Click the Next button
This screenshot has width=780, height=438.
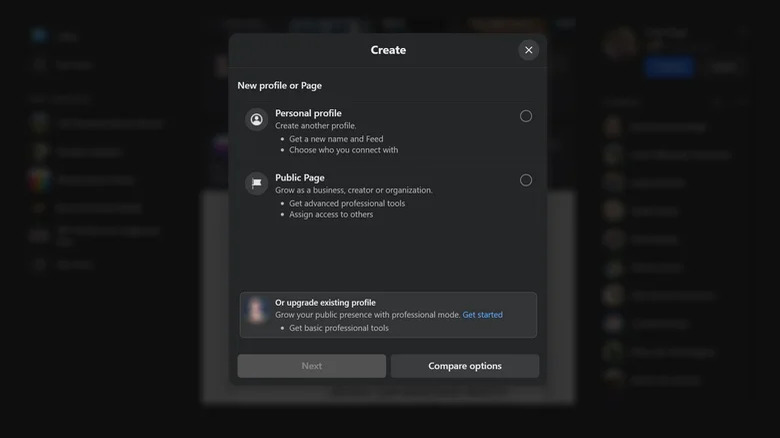(x=311, y=366)
